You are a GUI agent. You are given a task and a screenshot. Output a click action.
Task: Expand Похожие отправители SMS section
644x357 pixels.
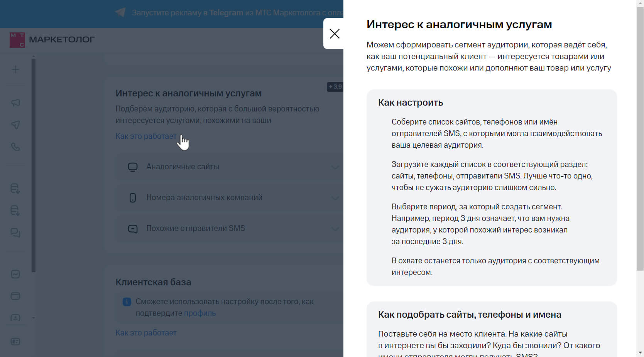tap(335, 229)
